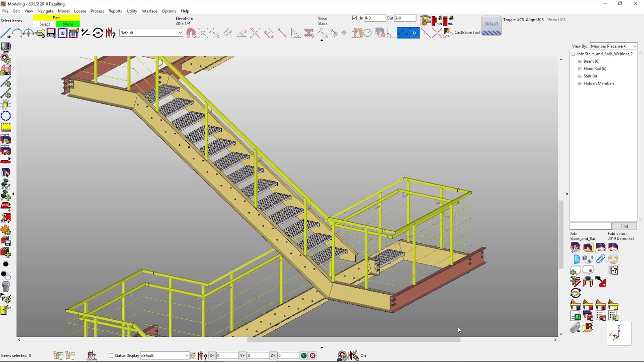Screen dimensions: 644x362
Task: Toggle the Status Display checkbox
Action: click(111, 355)
